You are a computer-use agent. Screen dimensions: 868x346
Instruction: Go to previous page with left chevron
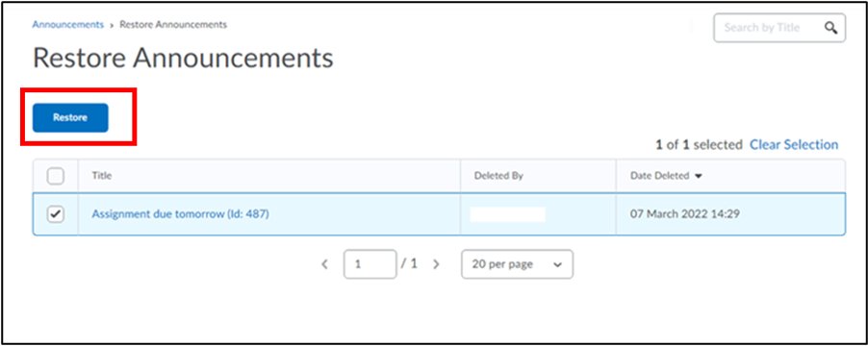click(325, 264)
